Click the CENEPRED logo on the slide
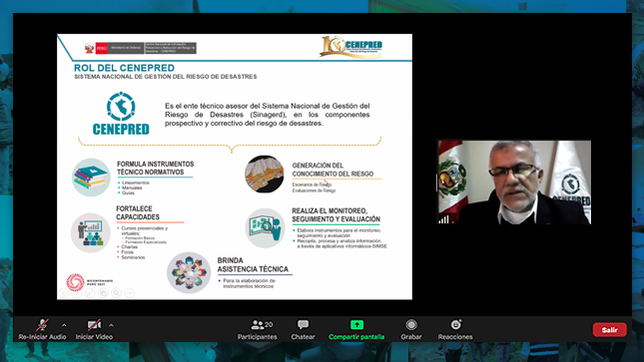This screenshot has height=362, width=644. (121, 114)
